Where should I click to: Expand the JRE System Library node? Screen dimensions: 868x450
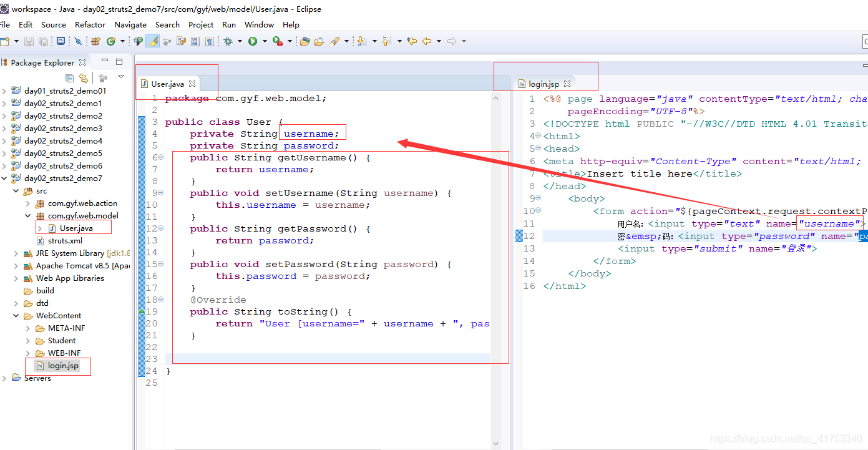(16, 253)
